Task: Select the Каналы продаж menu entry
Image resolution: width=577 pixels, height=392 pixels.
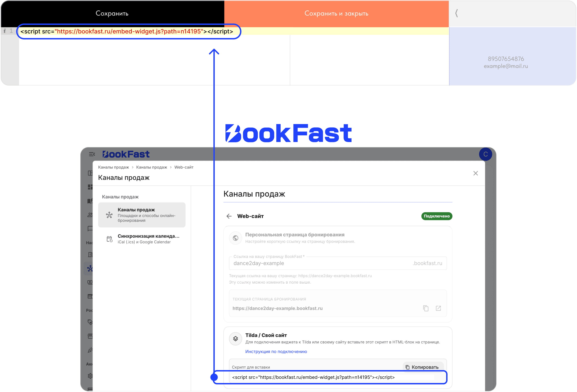Action: 142,215
